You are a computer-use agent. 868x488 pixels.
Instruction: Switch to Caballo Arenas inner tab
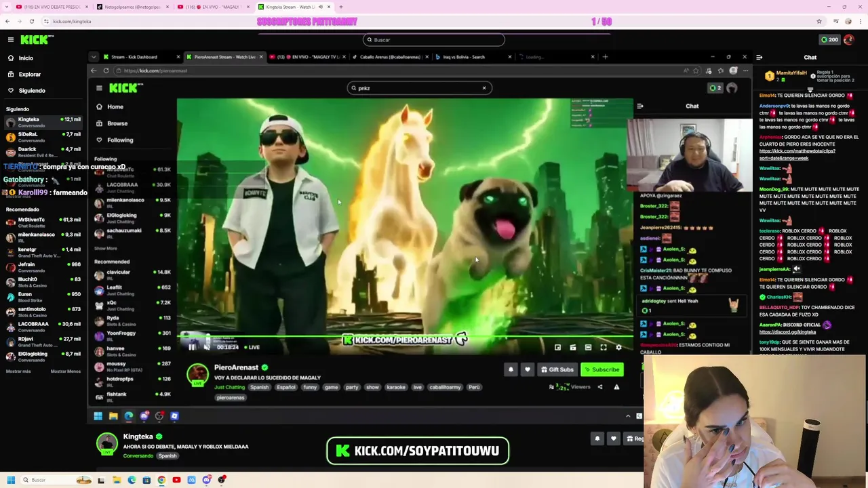pos(390,57)
